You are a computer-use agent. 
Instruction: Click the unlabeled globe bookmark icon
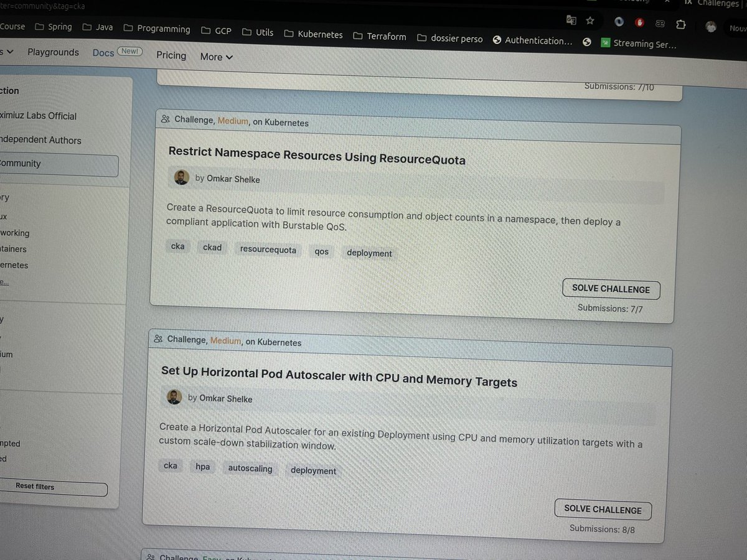(586, 42)
